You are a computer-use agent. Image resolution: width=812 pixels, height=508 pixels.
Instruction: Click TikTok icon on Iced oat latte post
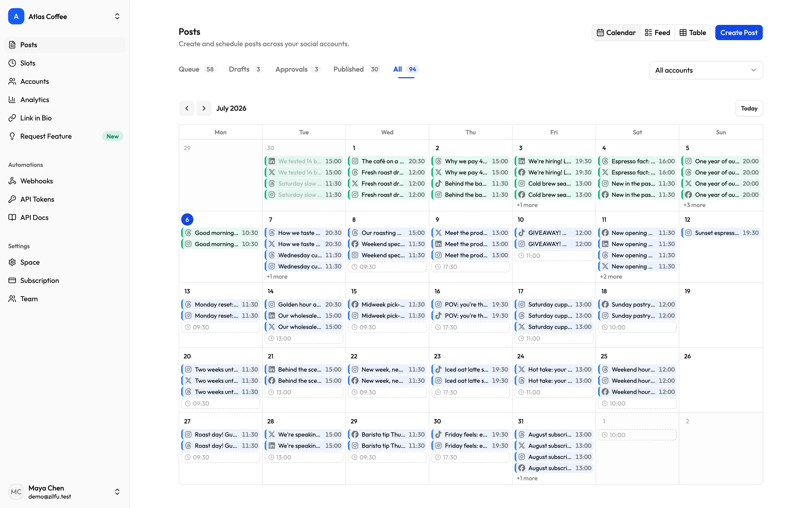[438, 370]
